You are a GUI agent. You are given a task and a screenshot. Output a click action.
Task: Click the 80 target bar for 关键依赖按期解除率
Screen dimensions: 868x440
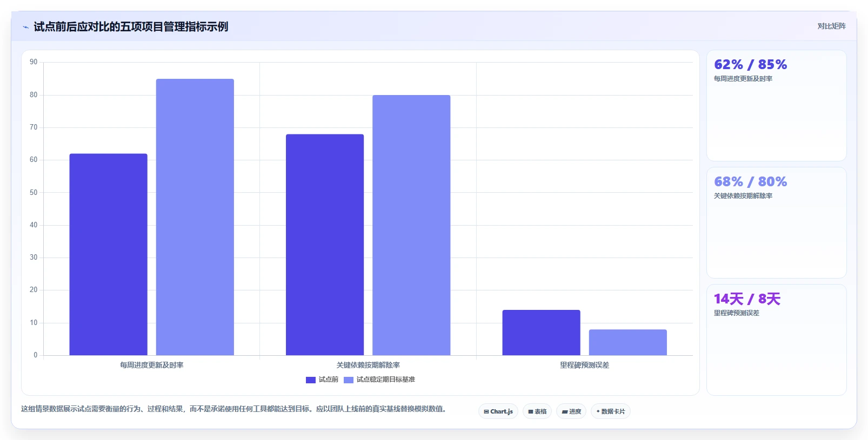tap(411, 225)
